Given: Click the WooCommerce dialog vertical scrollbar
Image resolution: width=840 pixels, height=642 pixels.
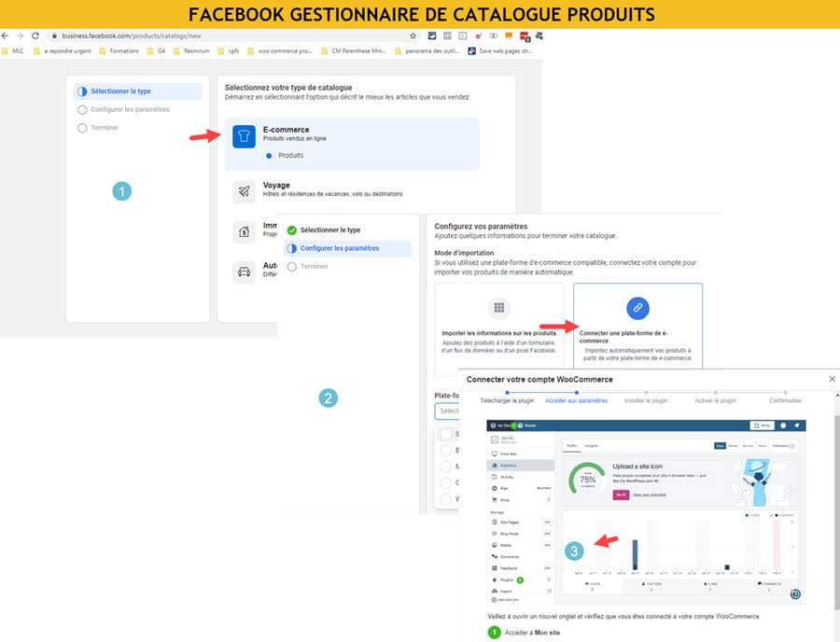Looking at the screenshot, I should pos(837,512).
